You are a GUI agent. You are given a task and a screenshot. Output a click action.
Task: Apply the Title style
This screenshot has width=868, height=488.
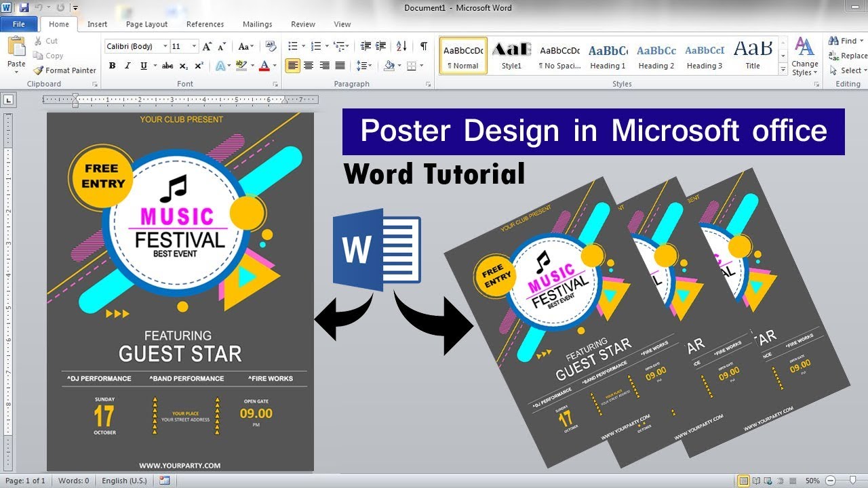753,56
